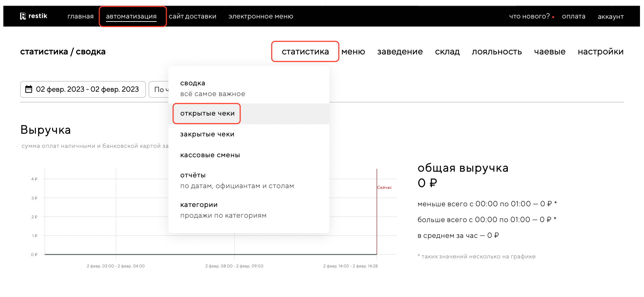Switch to 'склад' section tab
Screen dimensions: 644x297
447,52
